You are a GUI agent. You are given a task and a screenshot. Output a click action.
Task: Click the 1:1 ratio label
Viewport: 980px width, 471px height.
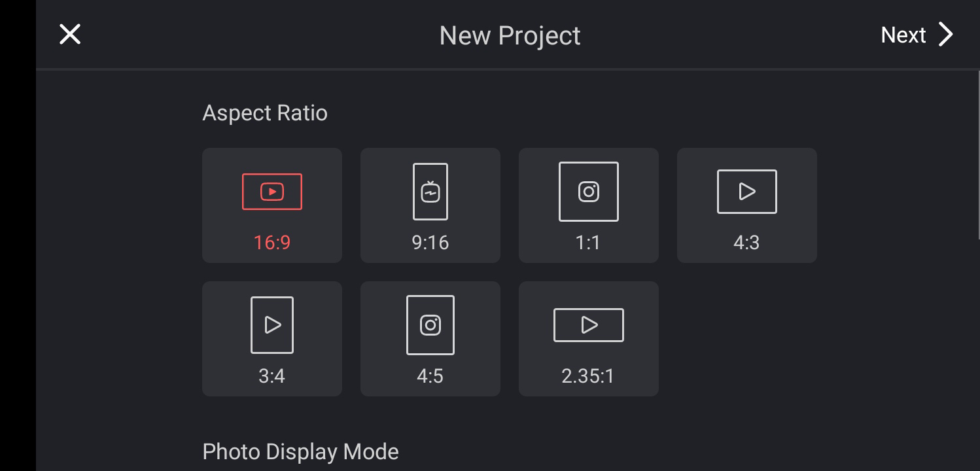pos(588,243)
